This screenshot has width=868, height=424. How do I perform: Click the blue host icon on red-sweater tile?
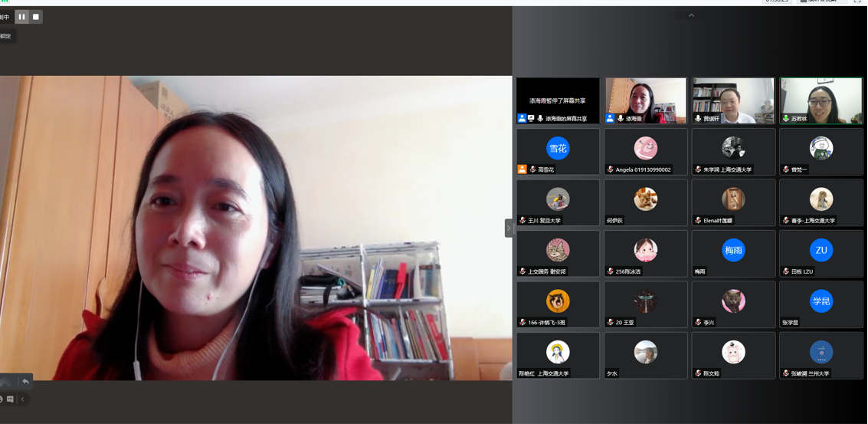point(610,118)
